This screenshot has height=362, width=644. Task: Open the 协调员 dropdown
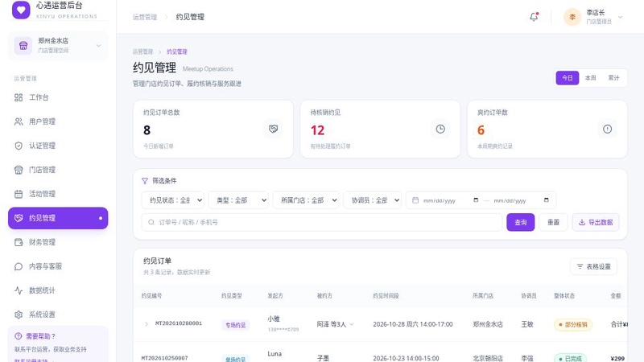[x=372, y=200]
